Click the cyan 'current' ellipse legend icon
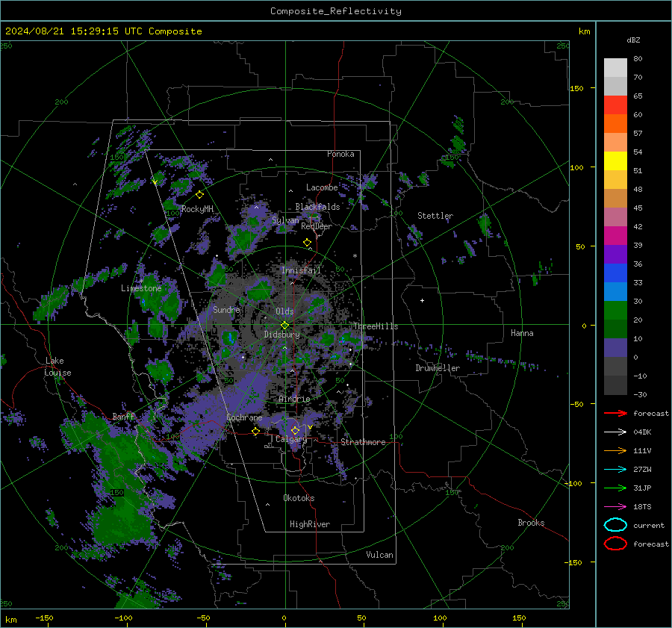This screenshot has width=672, height=628. tap(615, 525)
